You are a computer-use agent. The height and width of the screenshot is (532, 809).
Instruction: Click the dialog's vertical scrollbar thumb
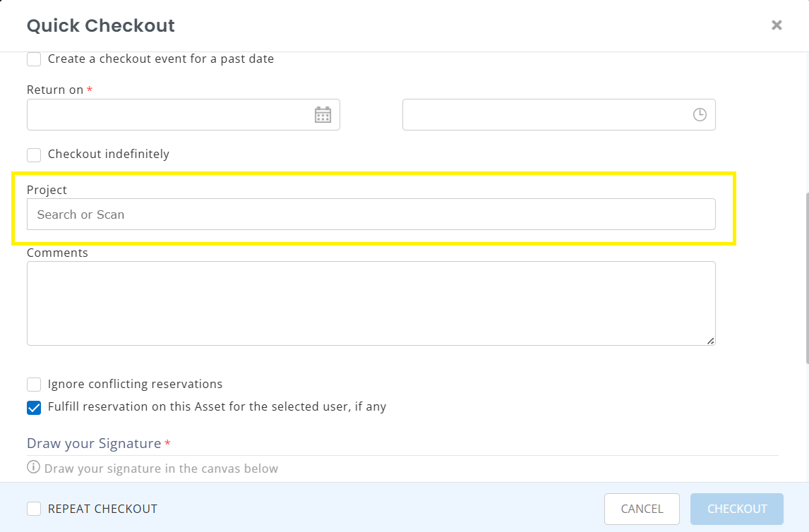point(806,279)
